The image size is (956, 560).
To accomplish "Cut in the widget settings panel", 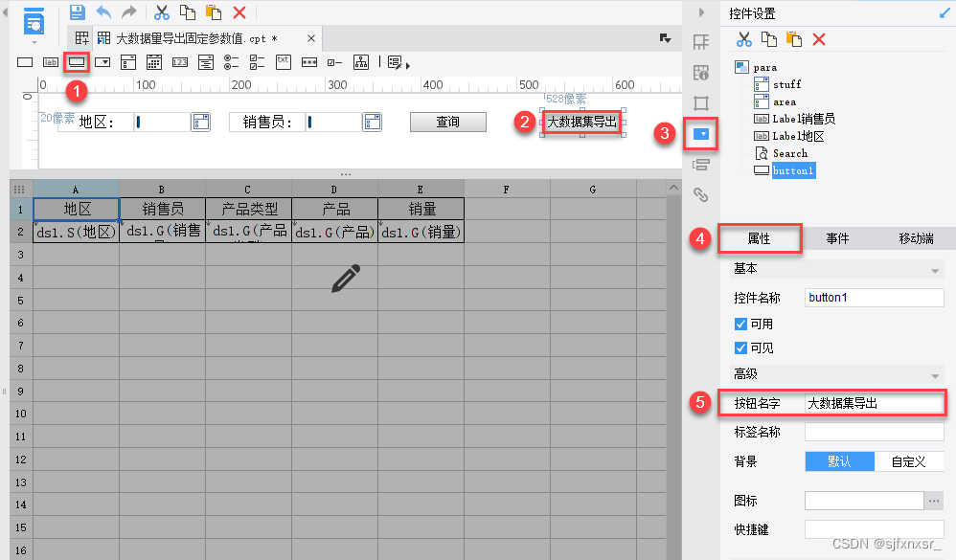I will pyautogui.click(x=744, y=39).
